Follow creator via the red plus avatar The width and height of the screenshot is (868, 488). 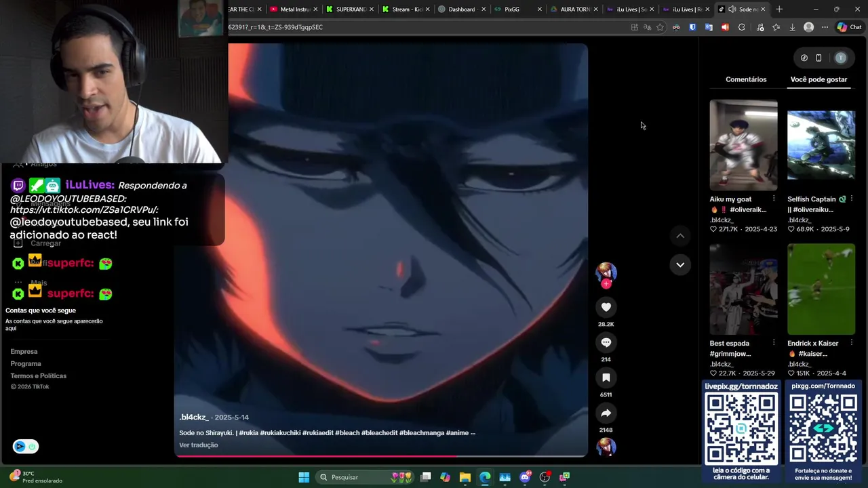point(606,284)
